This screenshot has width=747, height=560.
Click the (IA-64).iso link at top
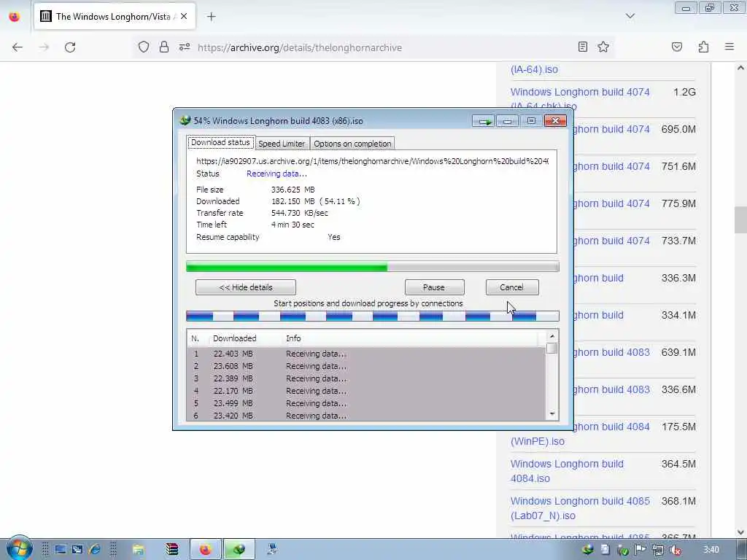click(534, 69)
